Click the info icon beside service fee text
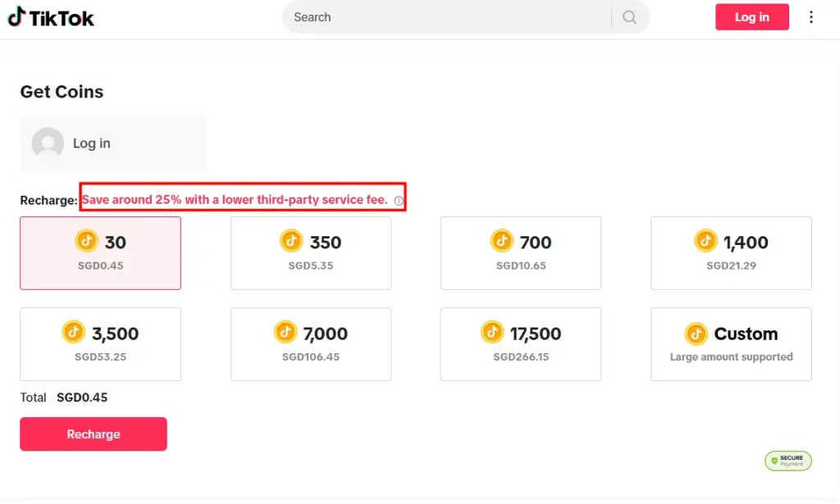 (399, 201)
